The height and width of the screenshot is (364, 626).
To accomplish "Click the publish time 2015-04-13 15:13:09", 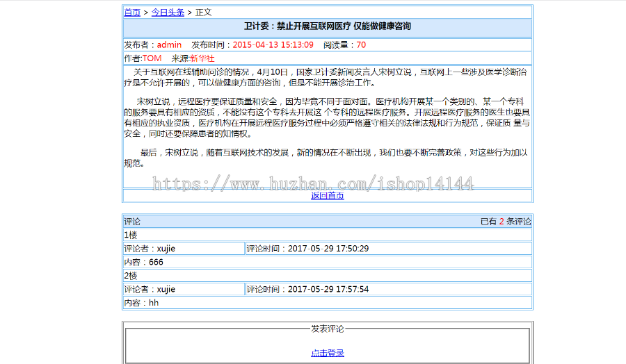I will coord(273,44).
